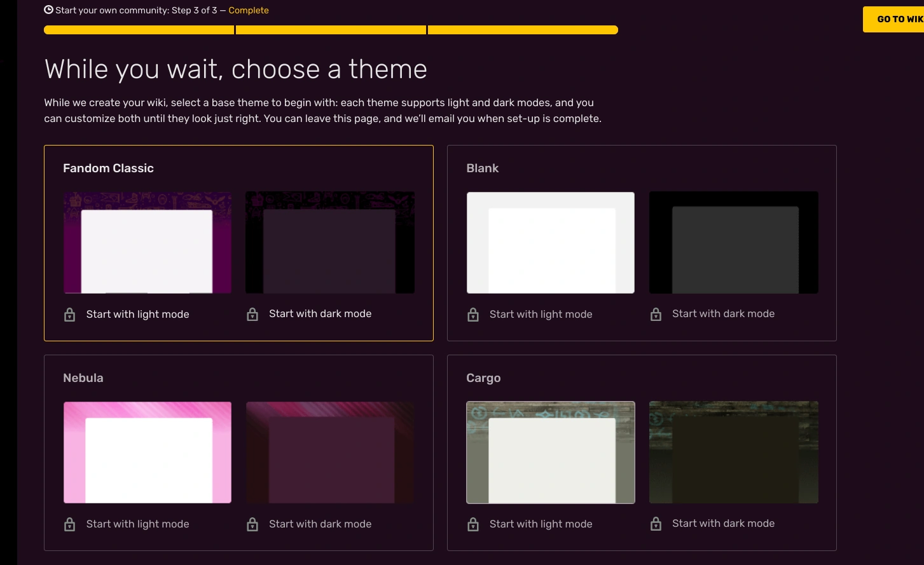
Task: Pick Nebula pink light mode preview
Action: click(x=148, y=453)
